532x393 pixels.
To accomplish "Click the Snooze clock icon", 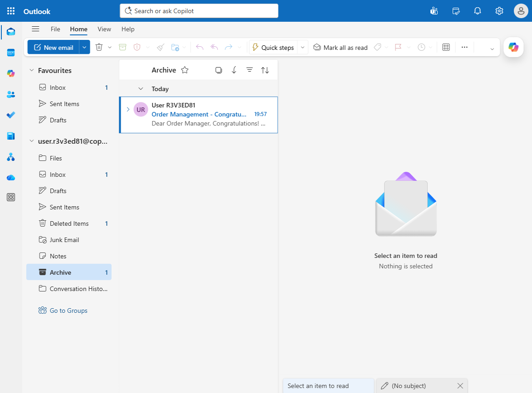I will pos(421,47).
